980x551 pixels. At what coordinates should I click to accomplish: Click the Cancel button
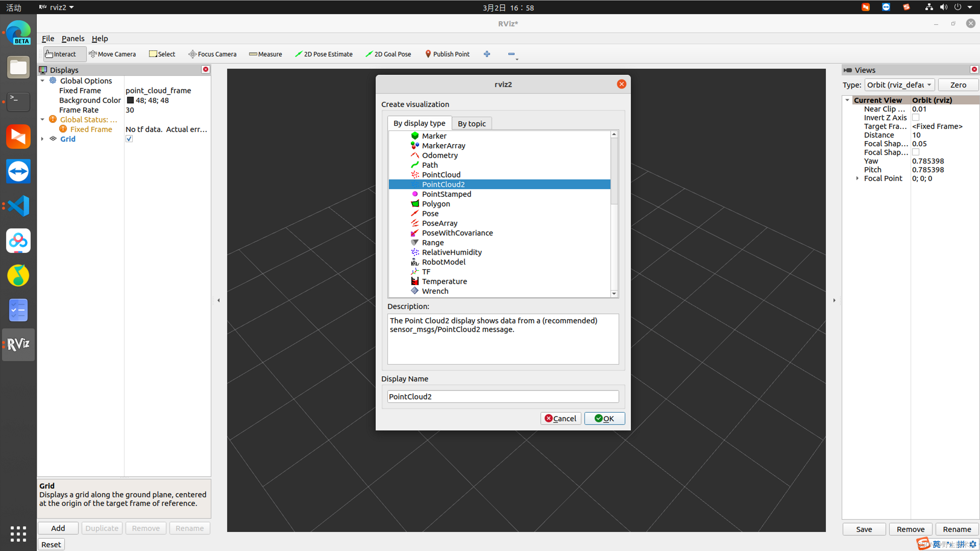tap(561, 418)
